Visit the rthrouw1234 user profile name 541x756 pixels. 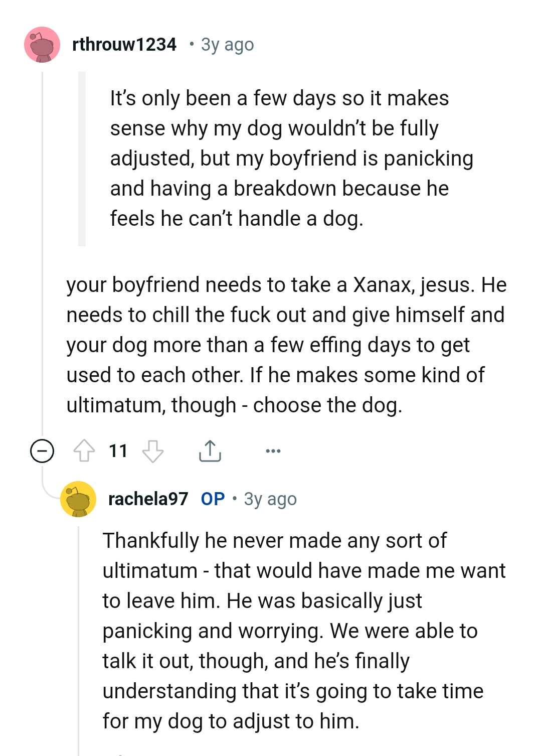[x=124, y=45]
